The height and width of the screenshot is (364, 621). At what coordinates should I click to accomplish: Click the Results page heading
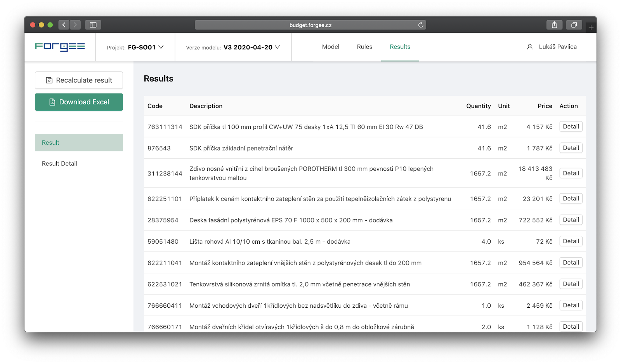pos(158,78)
